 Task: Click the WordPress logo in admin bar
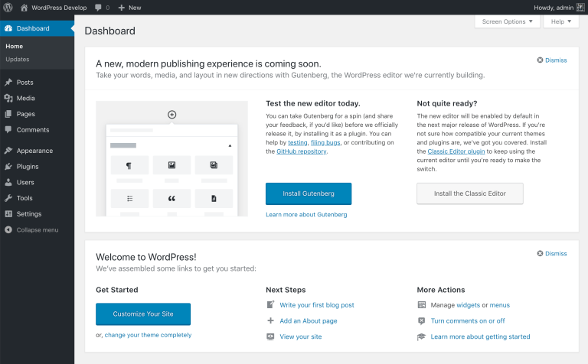click(8, 7)
